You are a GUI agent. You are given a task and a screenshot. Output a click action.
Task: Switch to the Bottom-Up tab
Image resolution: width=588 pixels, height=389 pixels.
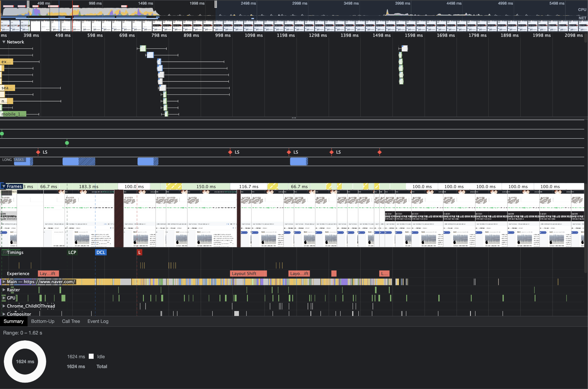(43, 321)
